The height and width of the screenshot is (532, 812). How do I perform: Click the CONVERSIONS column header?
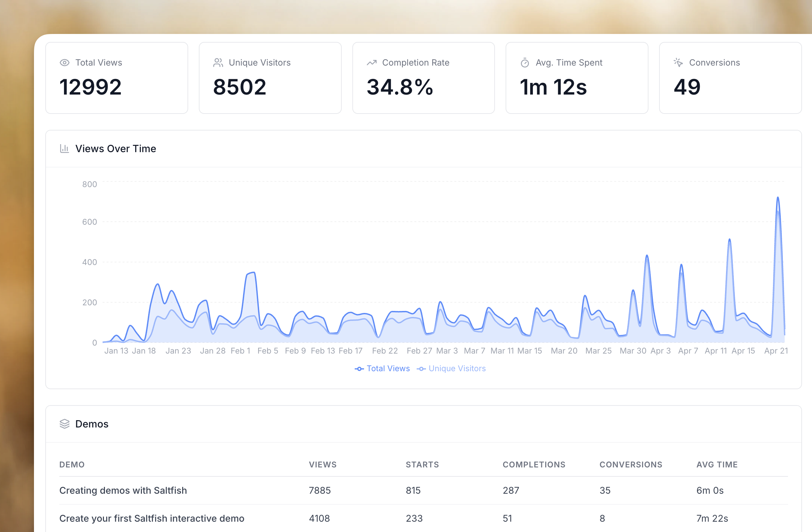pos(630,464)
